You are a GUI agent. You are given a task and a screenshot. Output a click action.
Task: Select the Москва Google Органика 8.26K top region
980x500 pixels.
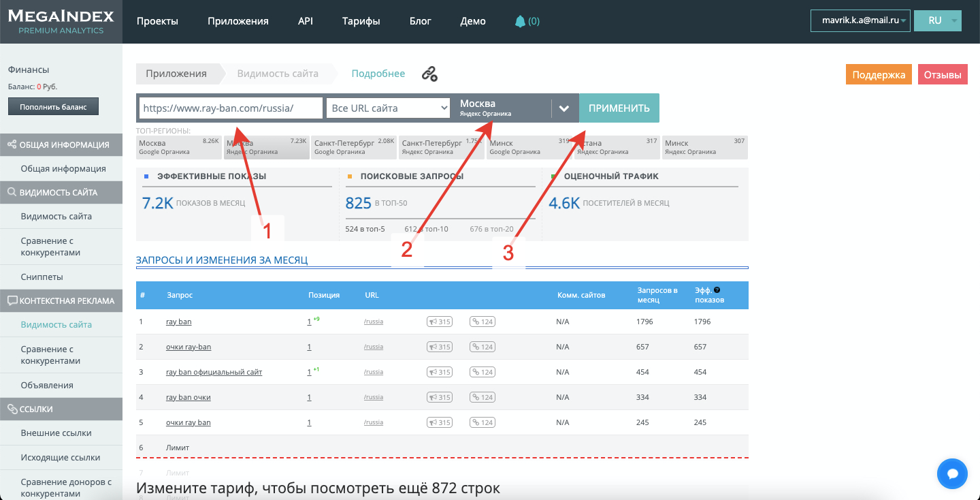[179, 147]
